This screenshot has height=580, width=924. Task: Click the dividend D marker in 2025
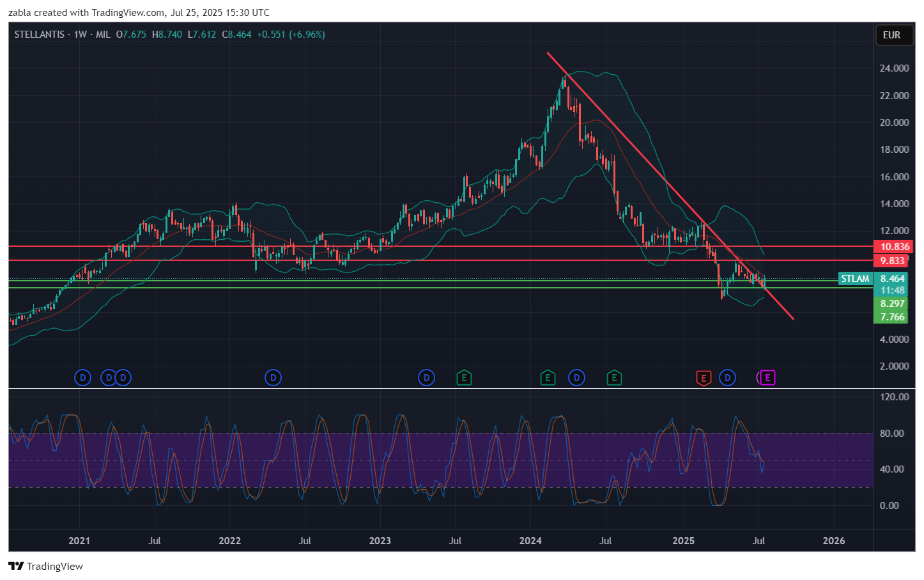(x=727, y=378)
